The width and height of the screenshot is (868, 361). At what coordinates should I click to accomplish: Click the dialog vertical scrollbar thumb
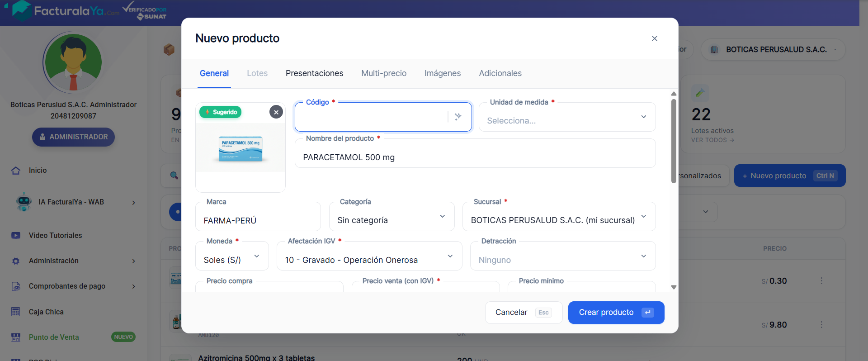(674, 141)
